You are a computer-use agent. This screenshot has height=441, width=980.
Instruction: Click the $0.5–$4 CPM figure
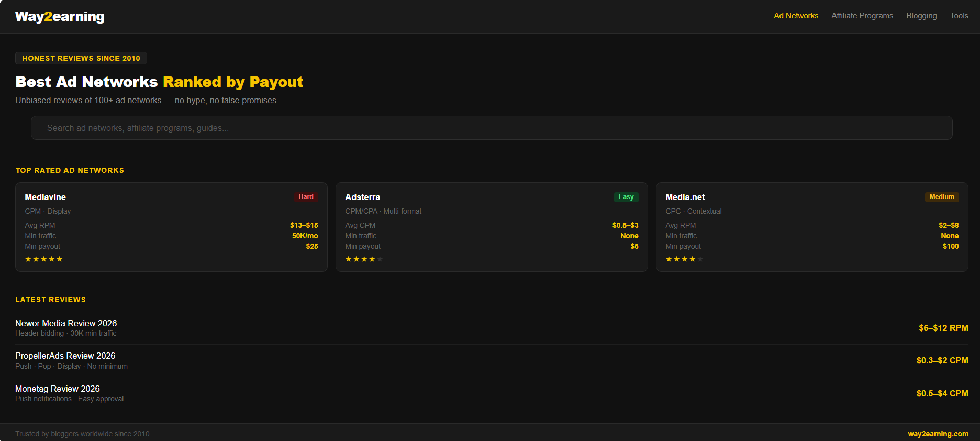(942, 393)
